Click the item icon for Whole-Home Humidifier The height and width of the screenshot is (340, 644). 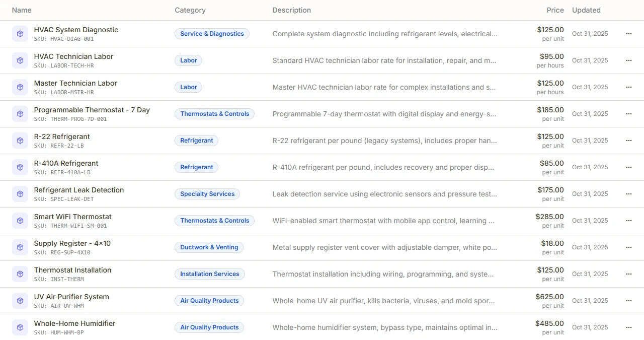pyautogui.click(x=20, y=327)
